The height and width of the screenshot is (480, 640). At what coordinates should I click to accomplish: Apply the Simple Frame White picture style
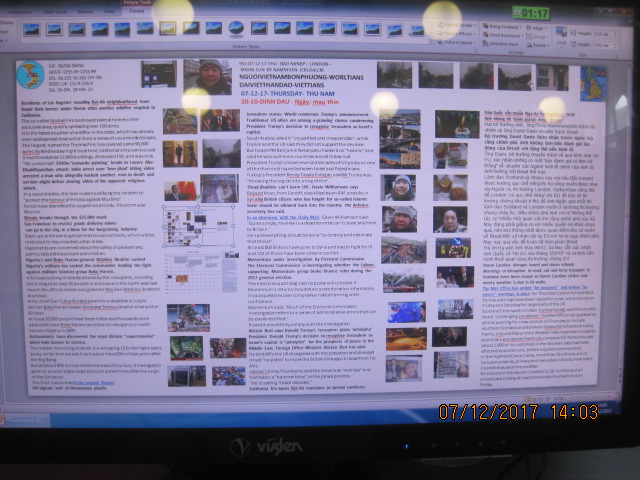tap(31, 29)
